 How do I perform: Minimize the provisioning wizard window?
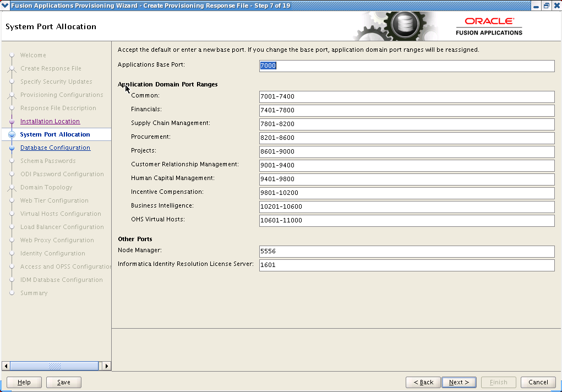[x=536, y=6]
